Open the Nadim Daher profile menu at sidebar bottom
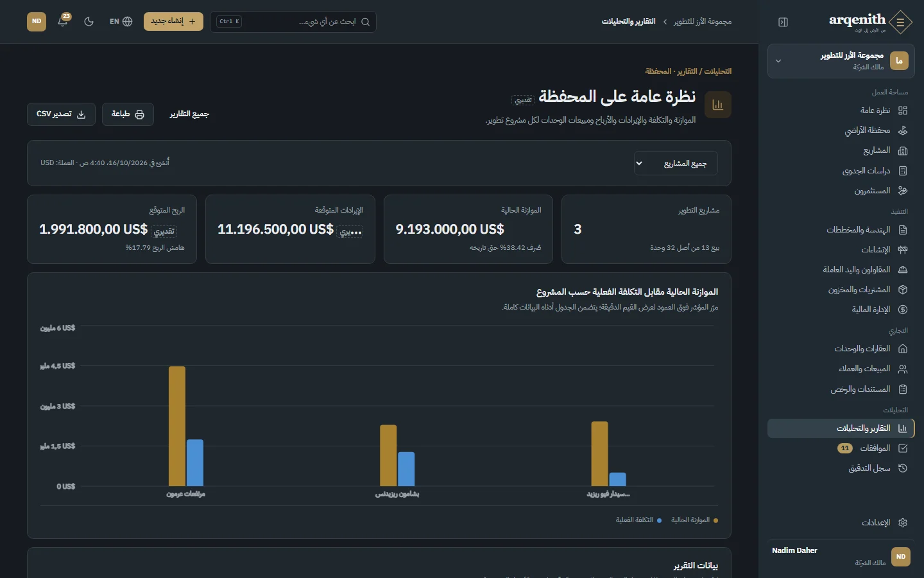924x578 pixels. coord(841,556)
